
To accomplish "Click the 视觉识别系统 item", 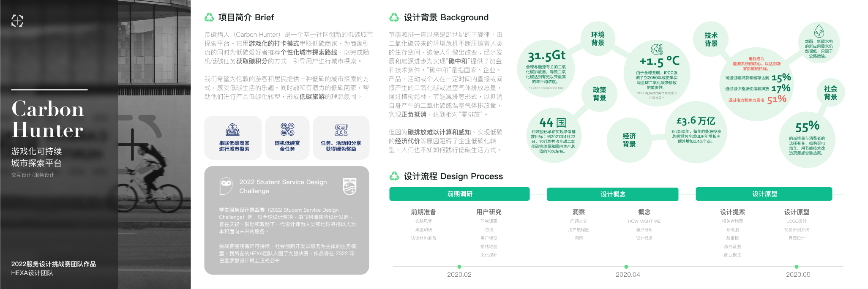I will [797, 230].
